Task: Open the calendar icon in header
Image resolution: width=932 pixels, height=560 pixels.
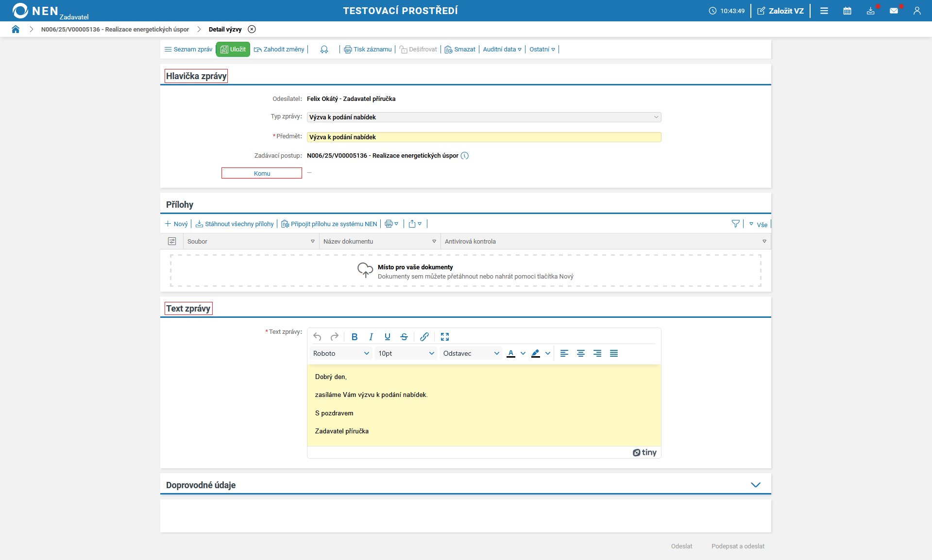Action: (847, 11)
